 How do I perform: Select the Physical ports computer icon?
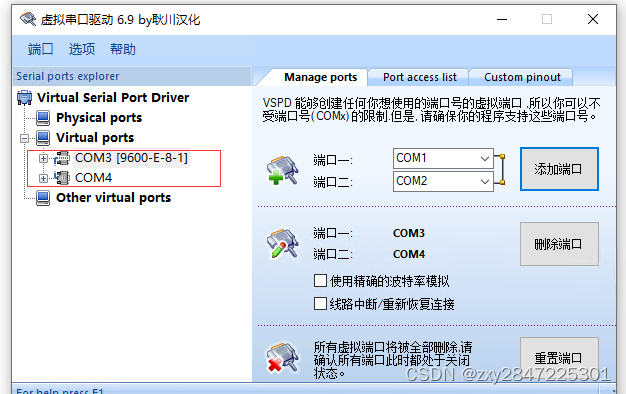[x=43, y=118]
